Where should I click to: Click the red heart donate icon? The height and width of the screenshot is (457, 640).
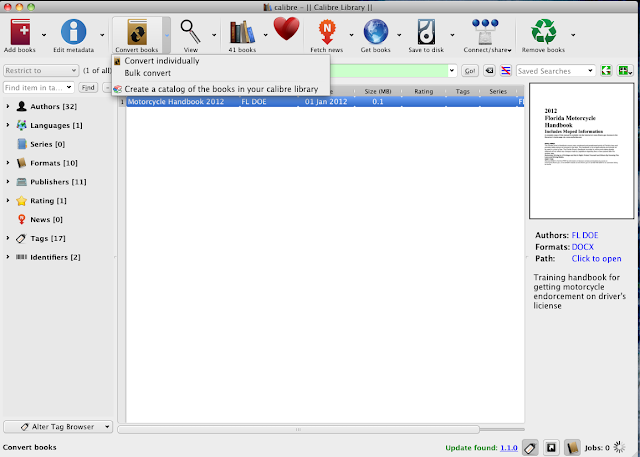click(x=286, y=29)
